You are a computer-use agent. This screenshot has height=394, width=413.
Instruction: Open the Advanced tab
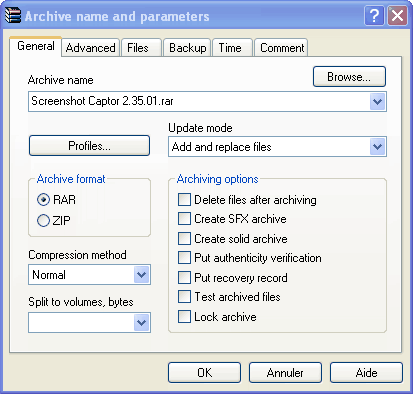point(90,48)
